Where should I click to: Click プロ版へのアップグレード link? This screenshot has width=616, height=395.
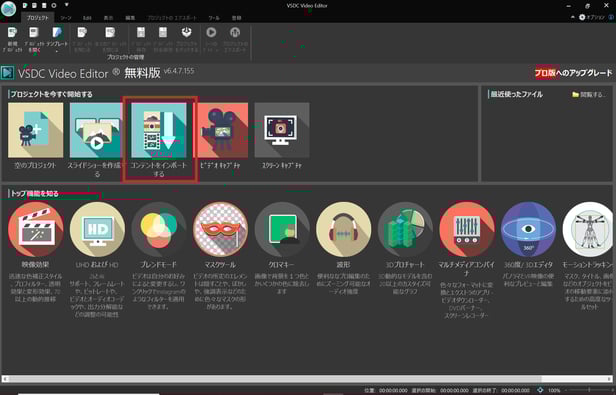pyautogui.click(x=574, y=73)
